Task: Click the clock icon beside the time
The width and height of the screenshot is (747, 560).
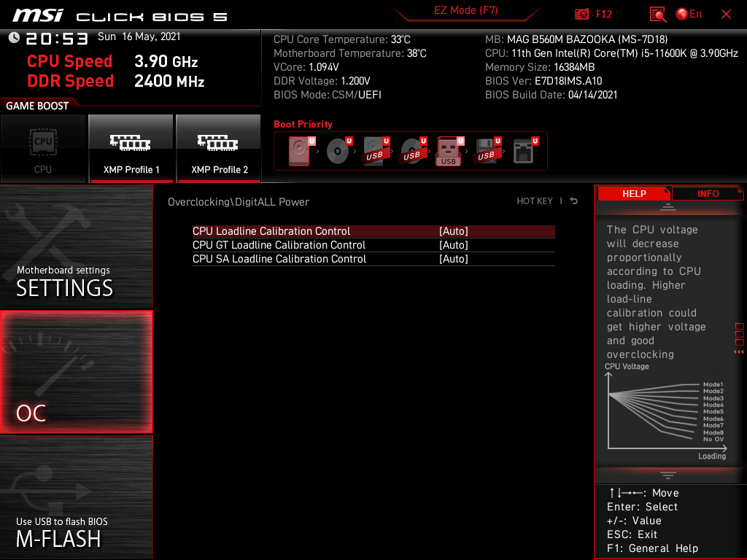Action: click(x=15, y=38)
